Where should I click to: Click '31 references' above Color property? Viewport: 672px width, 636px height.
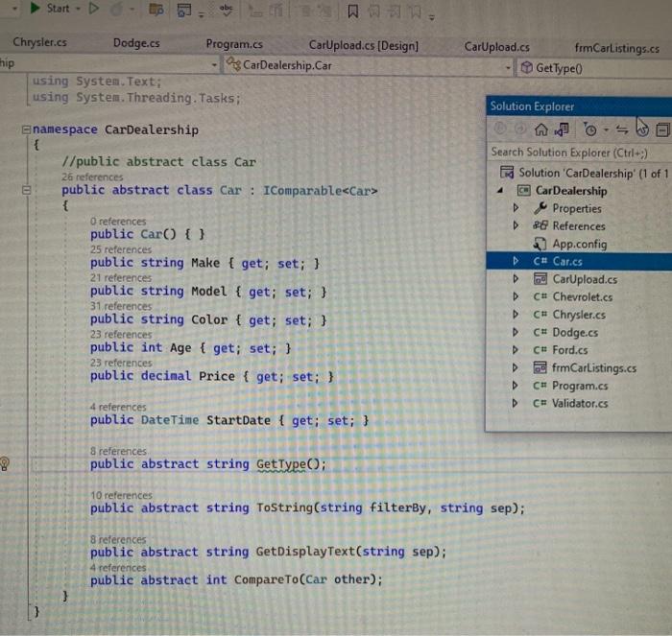click(x=121, y=306)
